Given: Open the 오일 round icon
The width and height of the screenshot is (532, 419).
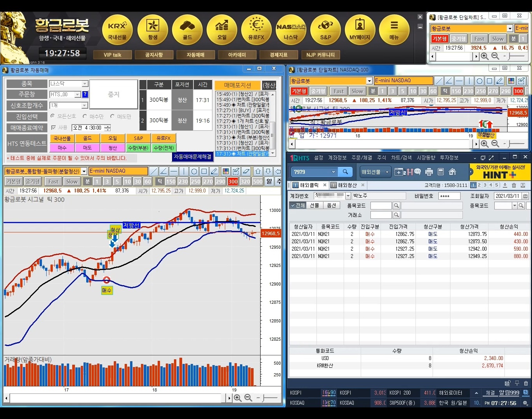Looking at the screenshot, I should point(222,30).
